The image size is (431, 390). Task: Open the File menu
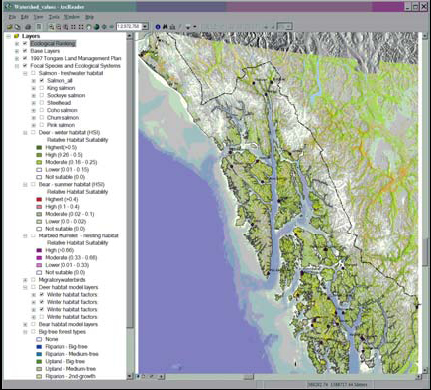coord(12,17)
